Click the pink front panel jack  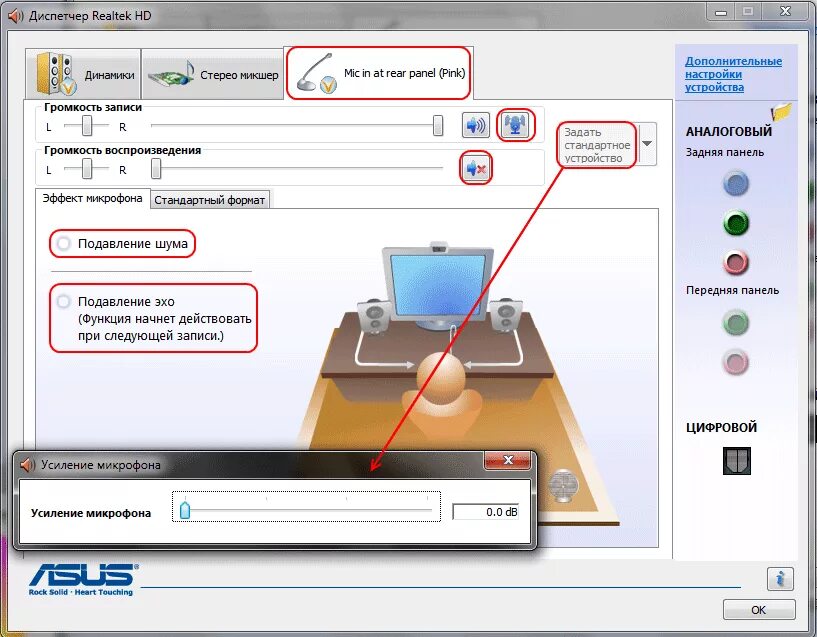(736, 362)
